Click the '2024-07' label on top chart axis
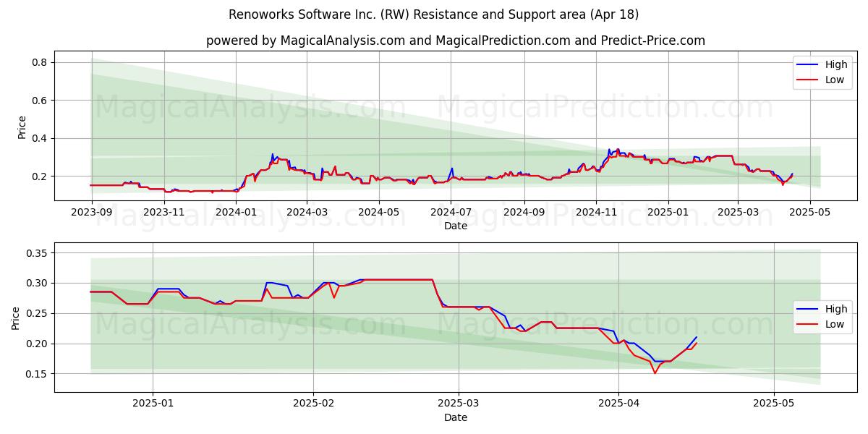This screenshot has width=868, height=434. pyautogui.click(x=451, y=212)
